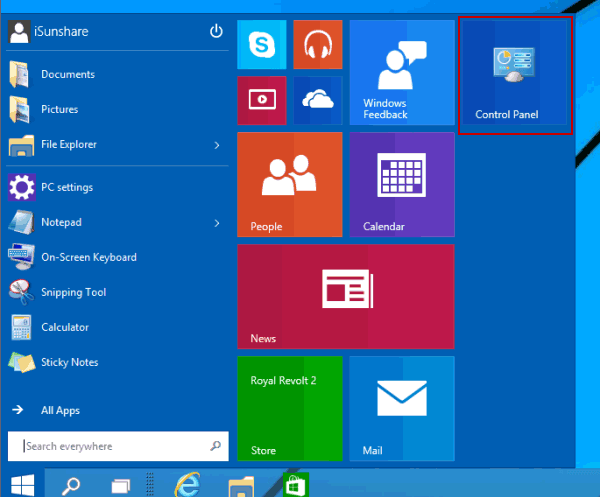This screenshot has height=497, width=600.
Task: Launch Snipping Tool
Action: (x=115, y=292)
